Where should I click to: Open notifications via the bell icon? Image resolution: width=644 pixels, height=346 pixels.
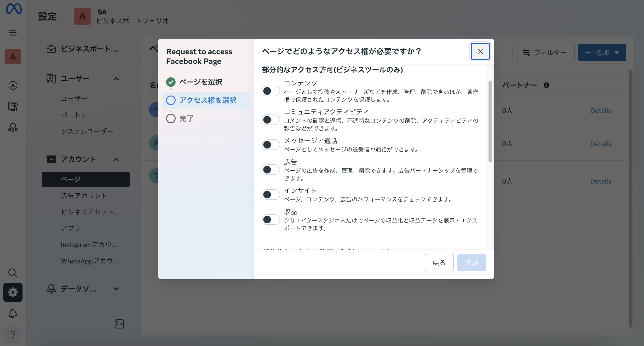pos(13,313)
